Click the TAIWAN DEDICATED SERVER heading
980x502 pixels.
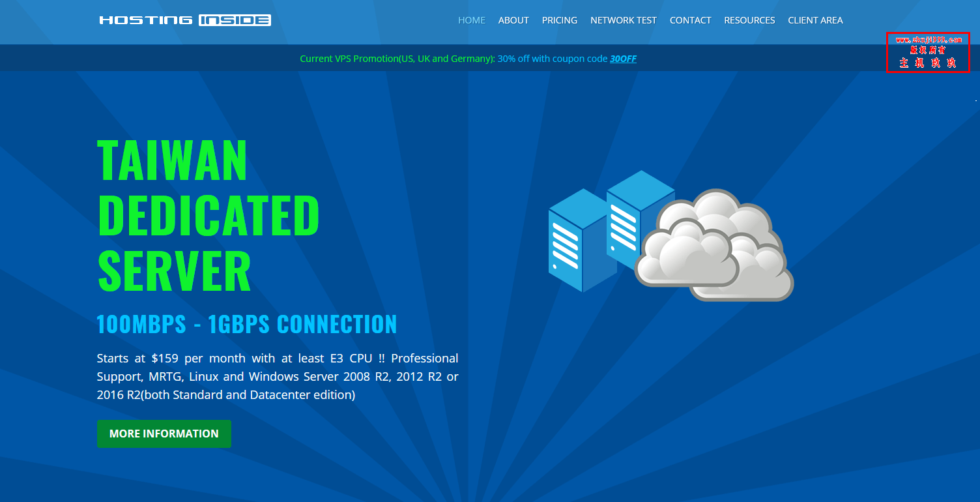[x=209, y=216]
